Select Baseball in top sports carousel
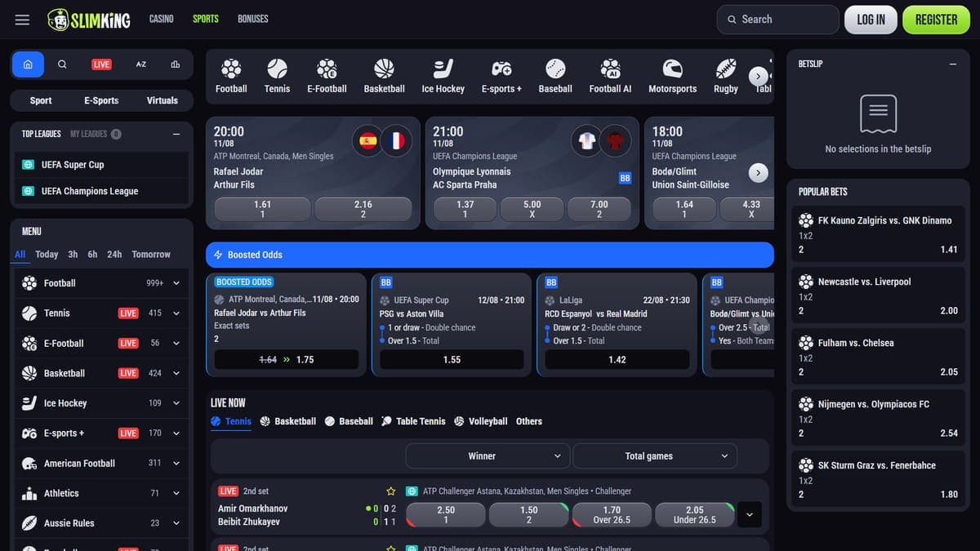Image resolution: width=980 pixels, height=551 pixels. pos(555,76)
